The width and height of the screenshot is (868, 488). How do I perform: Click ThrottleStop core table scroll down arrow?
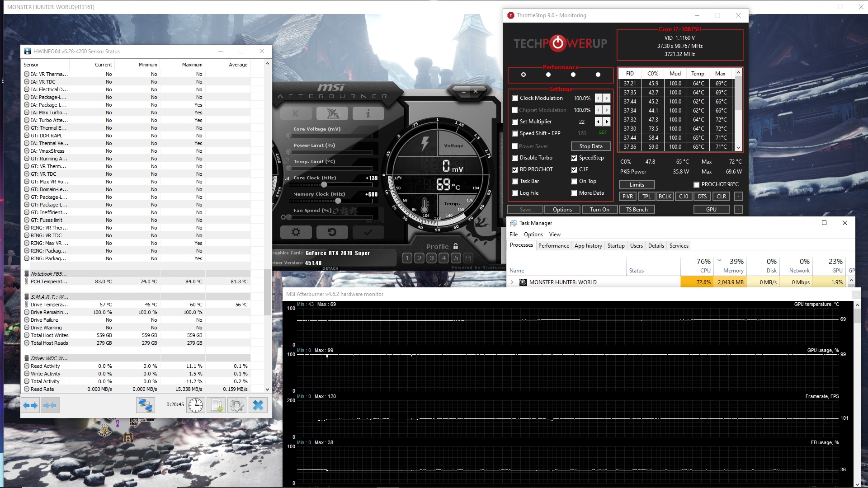click(x=738, y=147)
